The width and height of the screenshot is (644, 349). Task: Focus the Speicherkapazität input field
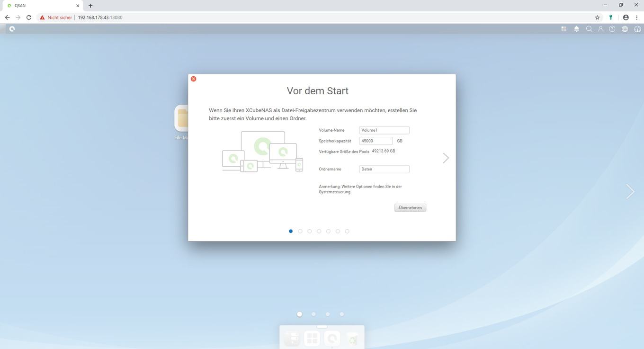376,141
